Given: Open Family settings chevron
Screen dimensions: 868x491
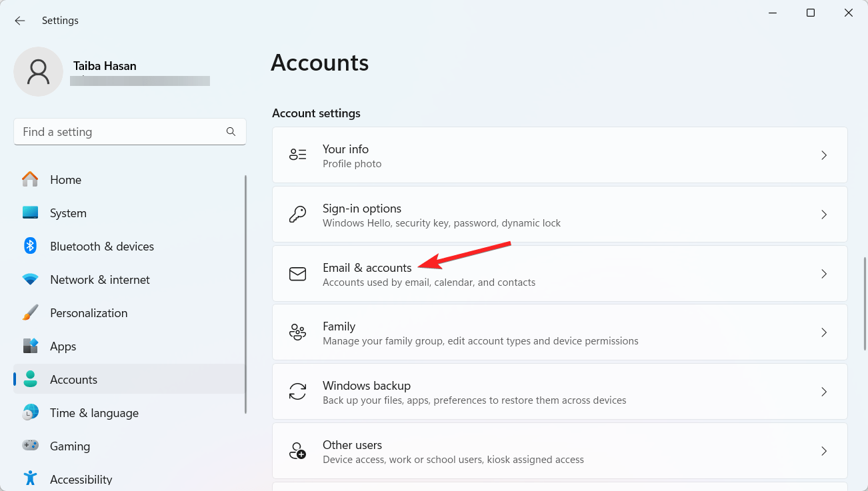Looking at the screenshot, I should coord(824,332).
